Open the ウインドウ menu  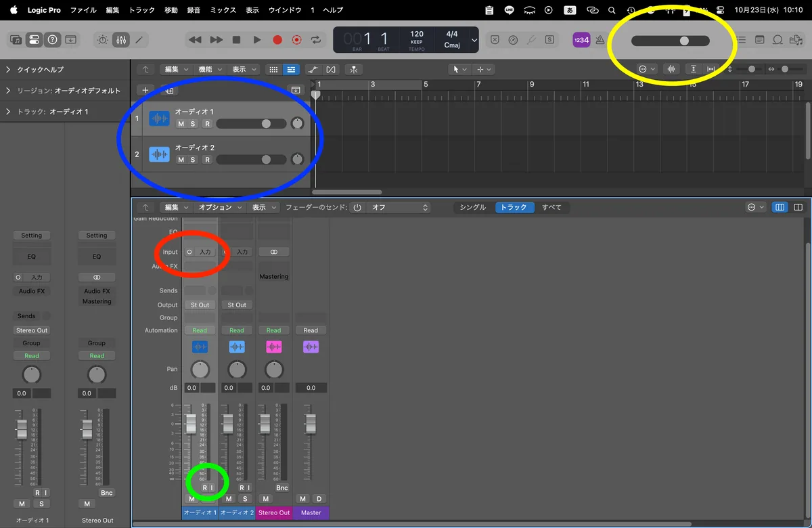coord(284,10)
